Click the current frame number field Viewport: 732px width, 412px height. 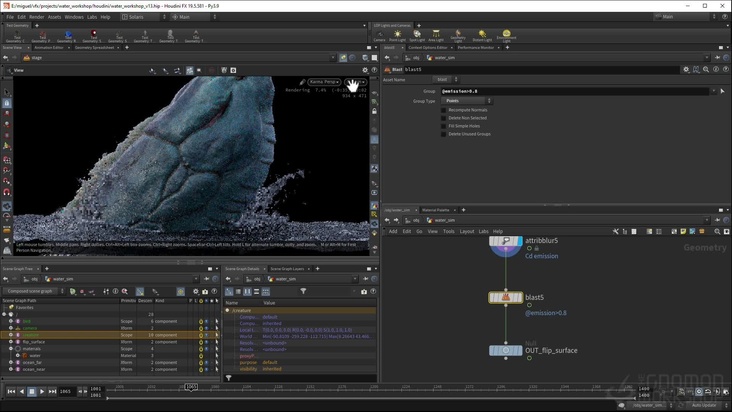pos(66,391)
